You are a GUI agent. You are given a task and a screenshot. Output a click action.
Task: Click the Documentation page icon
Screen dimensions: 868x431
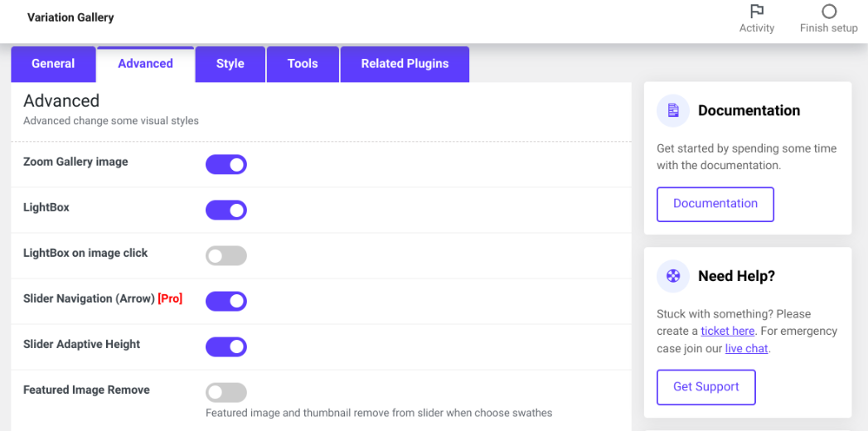[x=673, y=110]
